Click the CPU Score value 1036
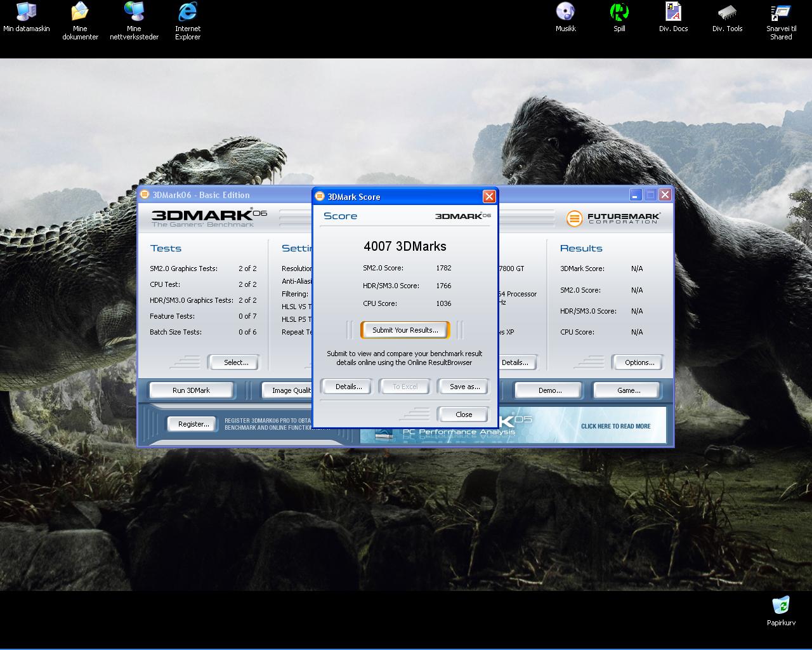 443,303
